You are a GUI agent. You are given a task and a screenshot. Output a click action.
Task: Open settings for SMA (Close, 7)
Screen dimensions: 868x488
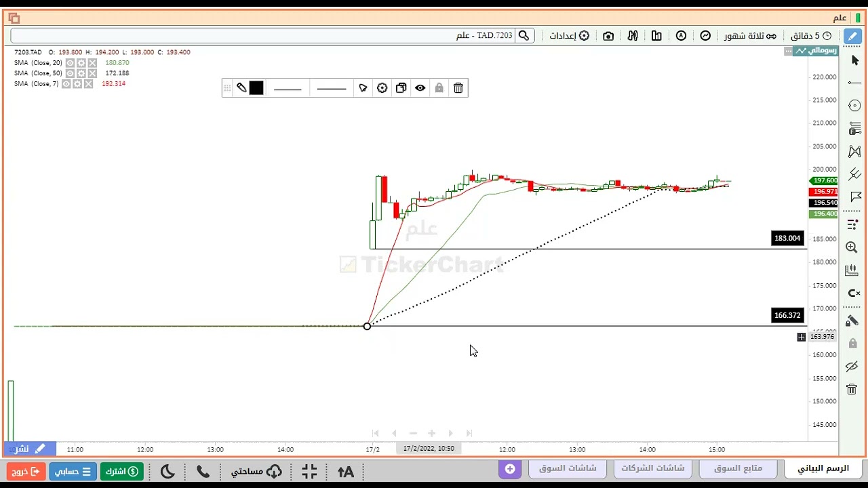(77, 84)
